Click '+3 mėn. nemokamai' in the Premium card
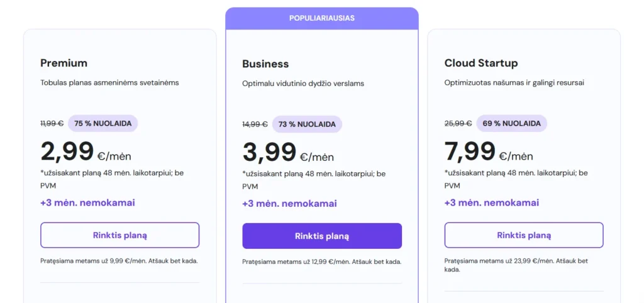The image size is (644, 303). coord(87,203)
